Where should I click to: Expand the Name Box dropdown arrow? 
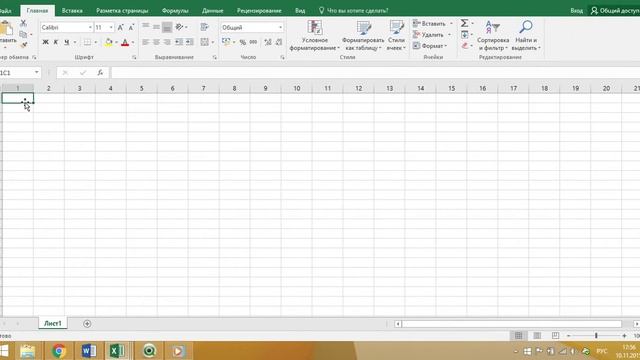coord(36,73)
